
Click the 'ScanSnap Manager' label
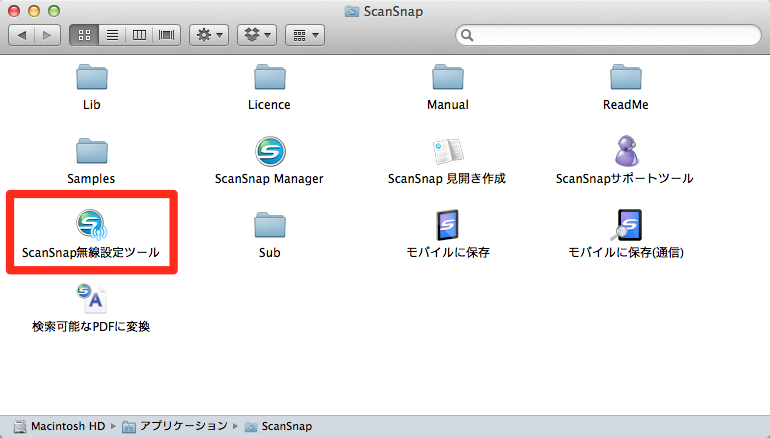tap(269, 179)
